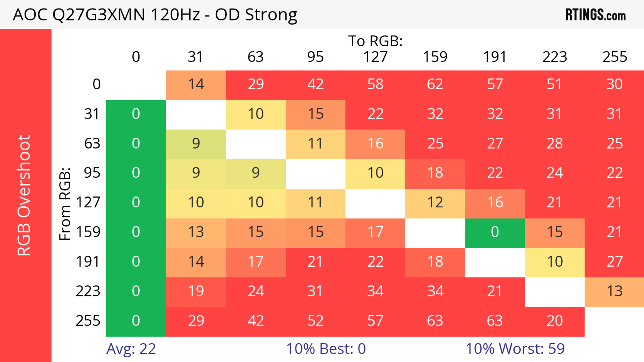Click the Avg: 22 statistic
Viewport: 644px width, 362px height.
(131, 349)
